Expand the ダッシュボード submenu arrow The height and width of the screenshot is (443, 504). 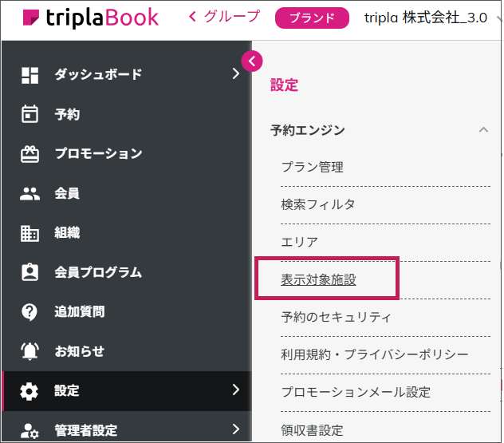(236, 73)
